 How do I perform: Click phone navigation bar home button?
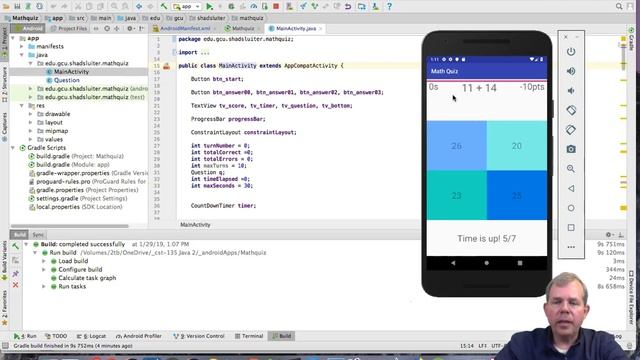click(x=487, y=263)
